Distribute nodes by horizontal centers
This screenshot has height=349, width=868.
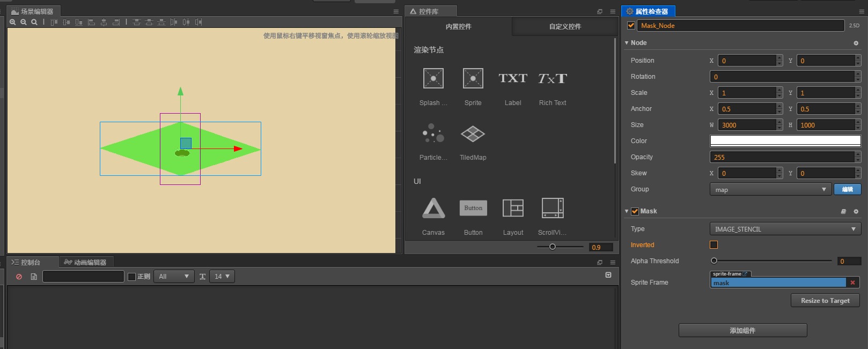[186, 22]
